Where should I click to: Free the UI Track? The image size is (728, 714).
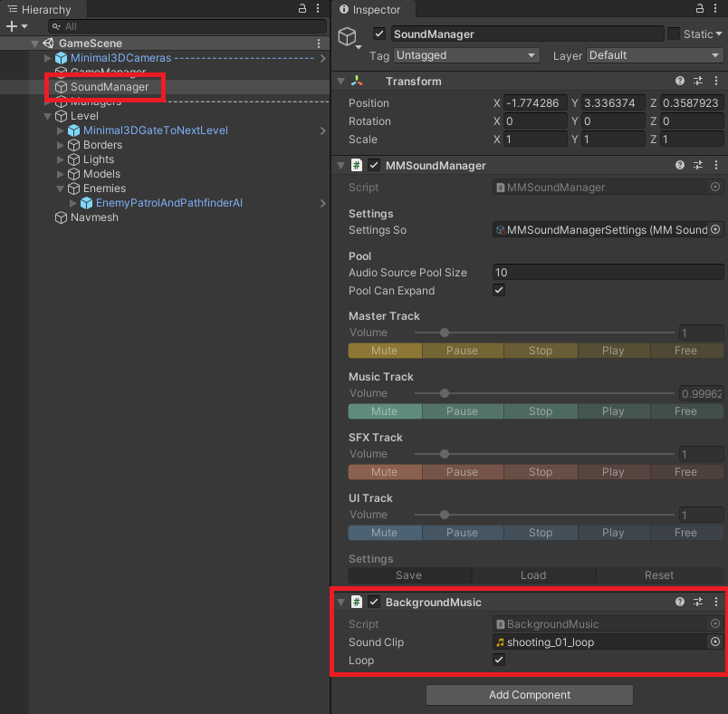(x=686, y=533)
